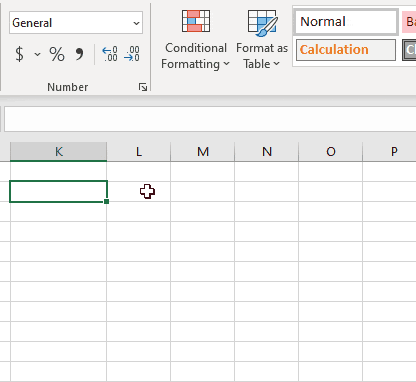
Task: Click Decrease Decimal icon
Action: (x=132, y=54)
